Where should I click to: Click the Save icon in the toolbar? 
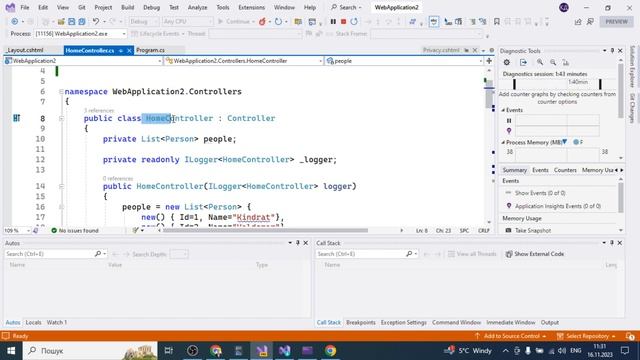pyautogui.click(x=71, y=22)
